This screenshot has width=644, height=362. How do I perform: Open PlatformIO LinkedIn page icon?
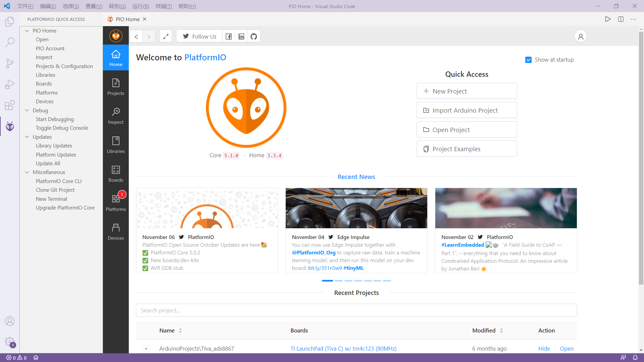241,37
